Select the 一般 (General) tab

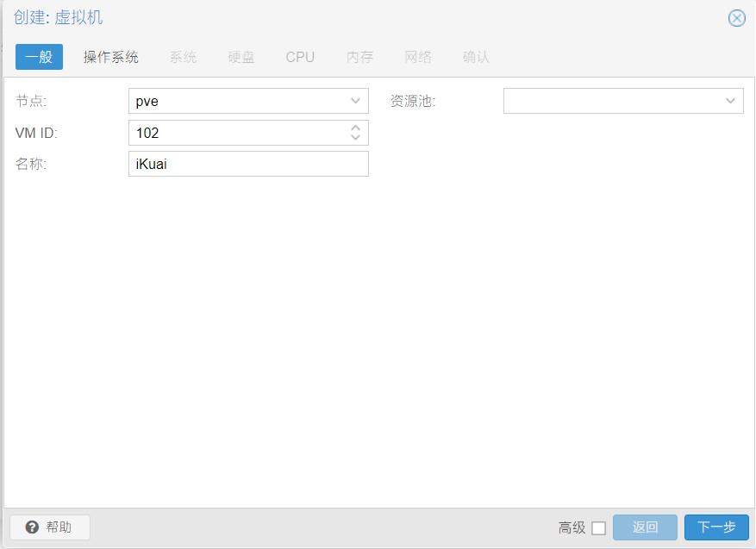pyautogui.click(x=39, y=57)
